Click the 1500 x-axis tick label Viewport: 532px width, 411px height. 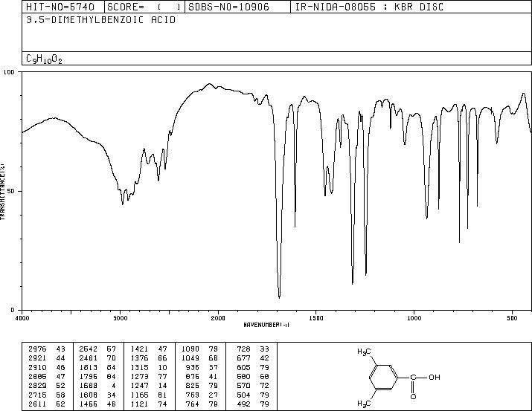click(316, 318)
